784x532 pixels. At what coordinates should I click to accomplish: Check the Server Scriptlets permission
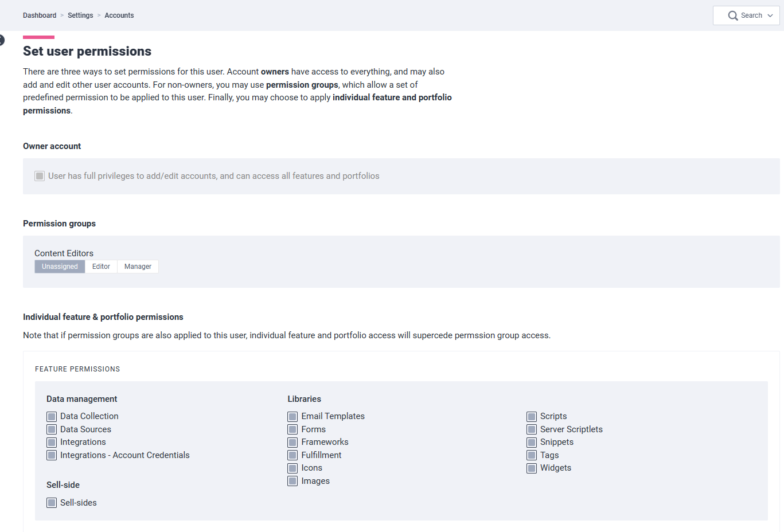532,429
